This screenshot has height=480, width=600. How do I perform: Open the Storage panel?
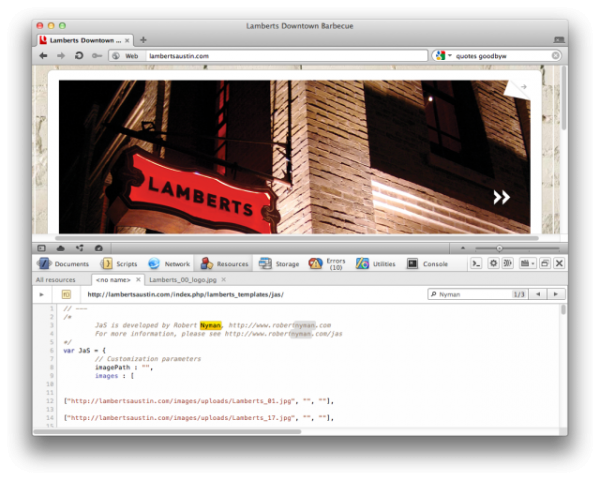pyautogui.click(x=279, y=264)
